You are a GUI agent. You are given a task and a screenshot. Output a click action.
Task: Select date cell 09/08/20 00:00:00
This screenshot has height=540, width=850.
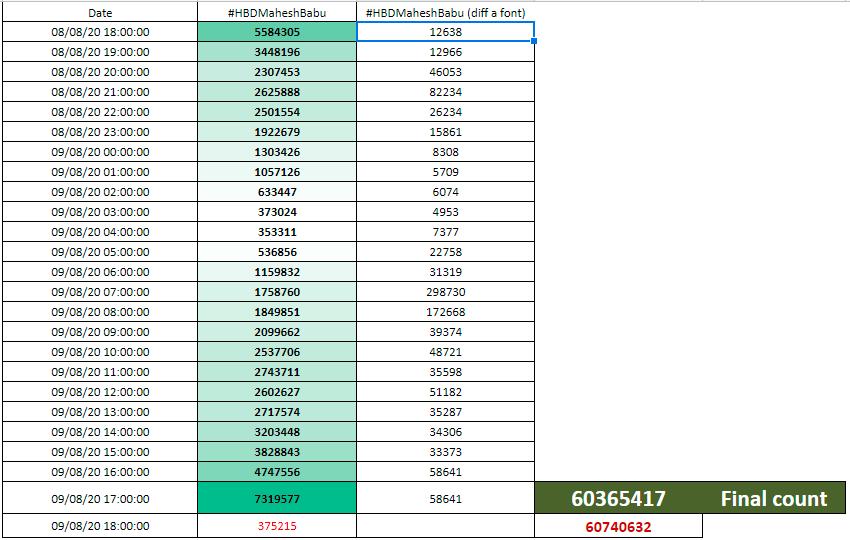coord(100,152)
